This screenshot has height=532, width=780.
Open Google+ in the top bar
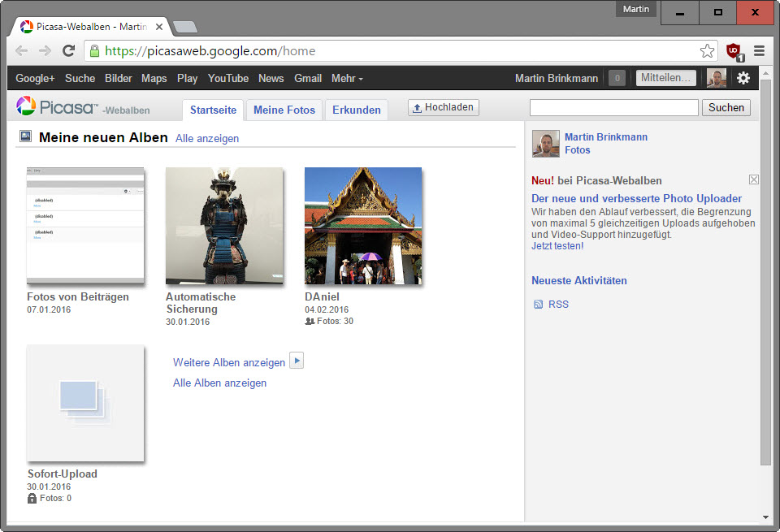pos(35,78)
